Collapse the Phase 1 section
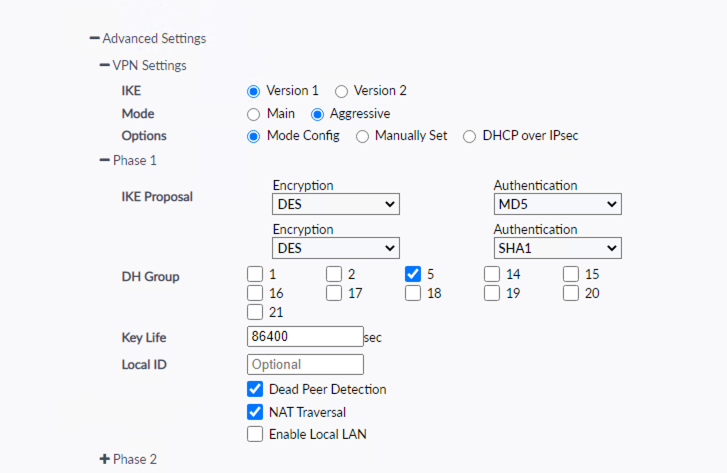727x473 pixels. (x=105, y=160)
